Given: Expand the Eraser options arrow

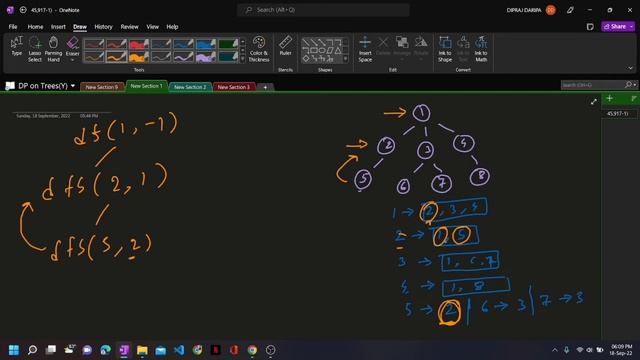Looking at the screenshot, I should (72, 60).
